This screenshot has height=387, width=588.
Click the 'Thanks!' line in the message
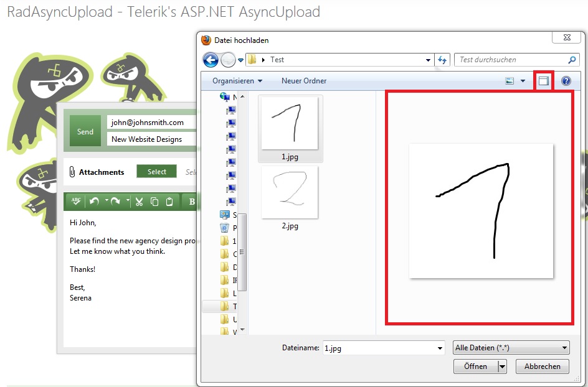coord(82,269)
